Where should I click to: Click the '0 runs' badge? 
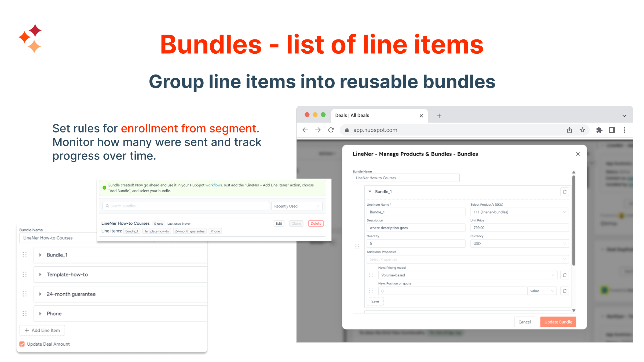158,224
